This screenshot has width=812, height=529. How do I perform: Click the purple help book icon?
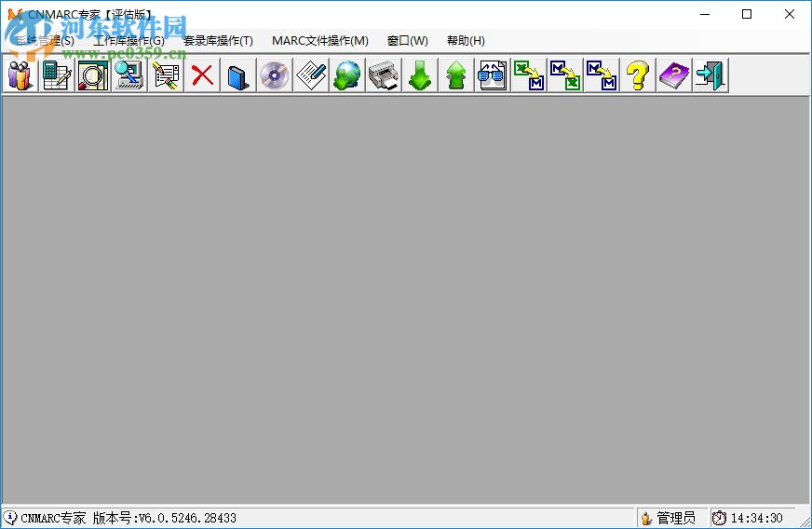(674, 75)
